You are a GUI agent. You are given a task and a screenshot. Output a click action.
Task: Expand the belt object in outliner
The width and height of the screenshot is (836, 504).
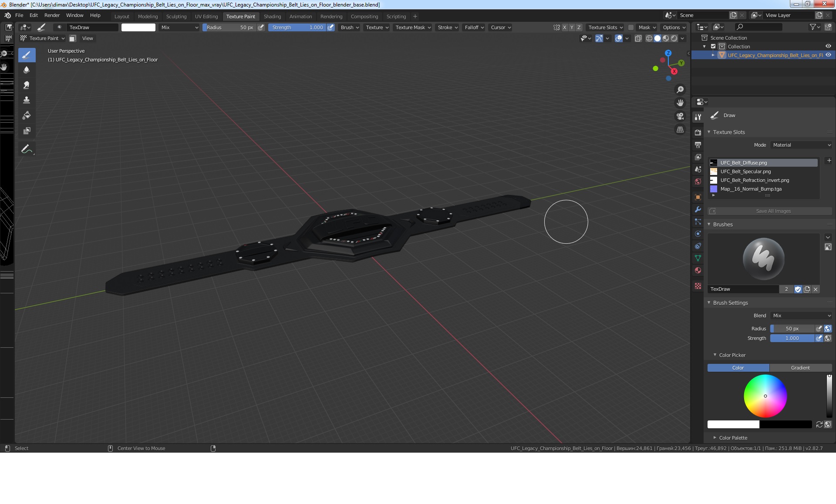(x=713, y=55)
